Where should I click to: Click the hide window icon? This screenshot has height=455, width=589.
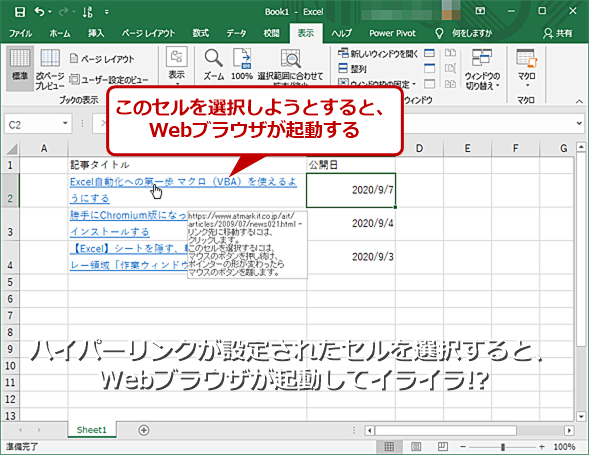coord(429,68)
